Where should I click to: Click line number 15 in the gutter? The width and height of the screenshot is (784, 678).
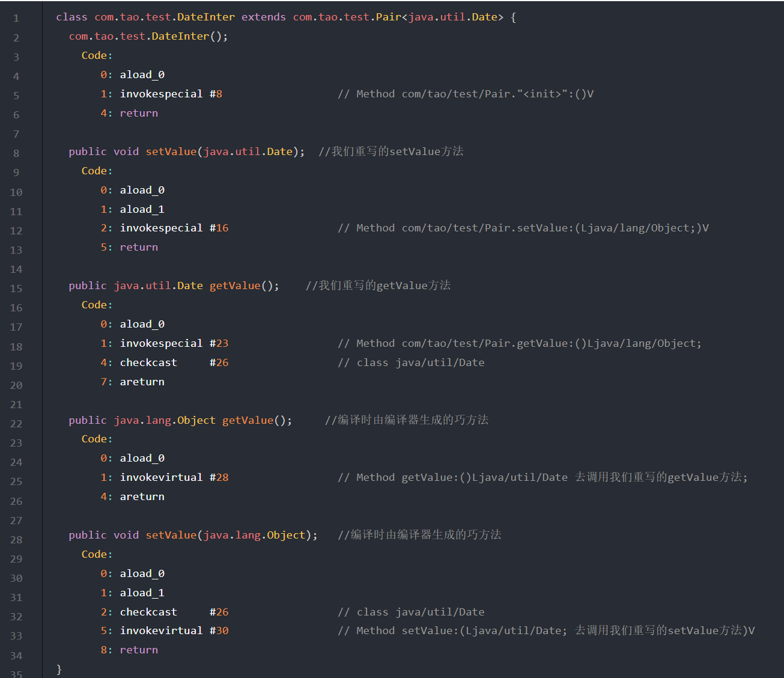16,289
